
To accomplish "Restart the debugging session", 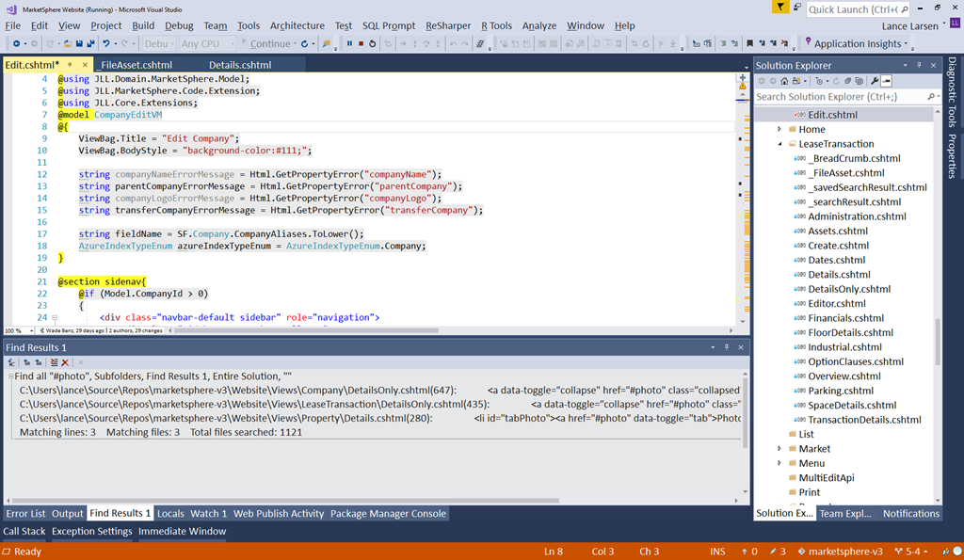I will point(372,43).
